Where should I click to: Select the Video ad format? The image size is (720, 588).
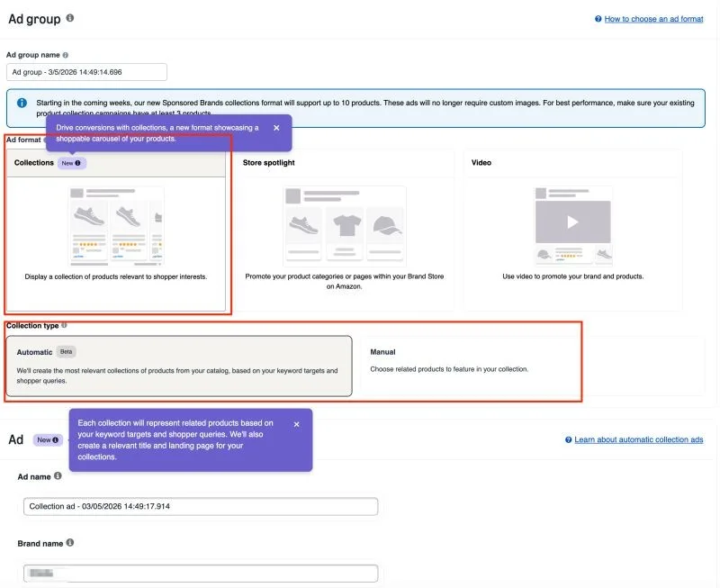[x=572, y=231]
